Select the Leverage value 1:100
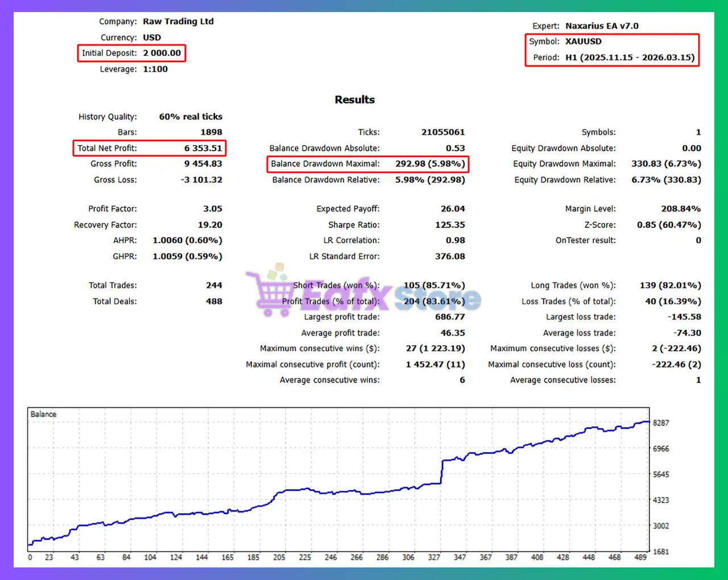 154,69
